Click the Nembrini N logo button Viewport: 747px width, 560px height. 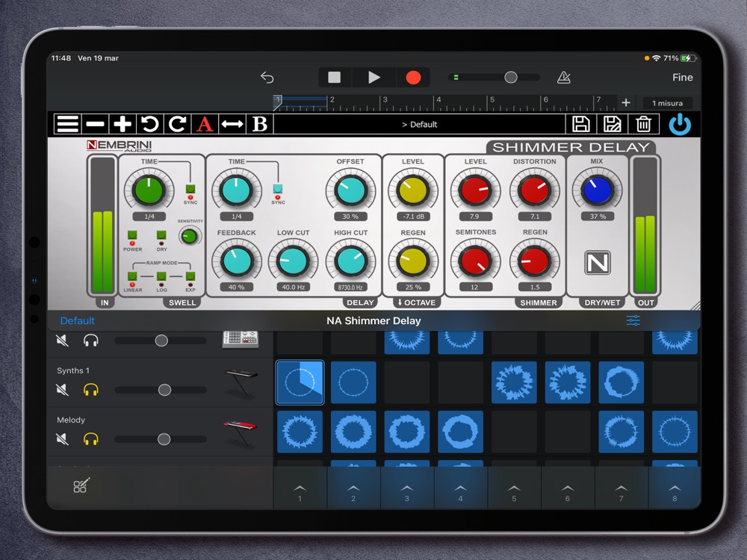[598, 262]
